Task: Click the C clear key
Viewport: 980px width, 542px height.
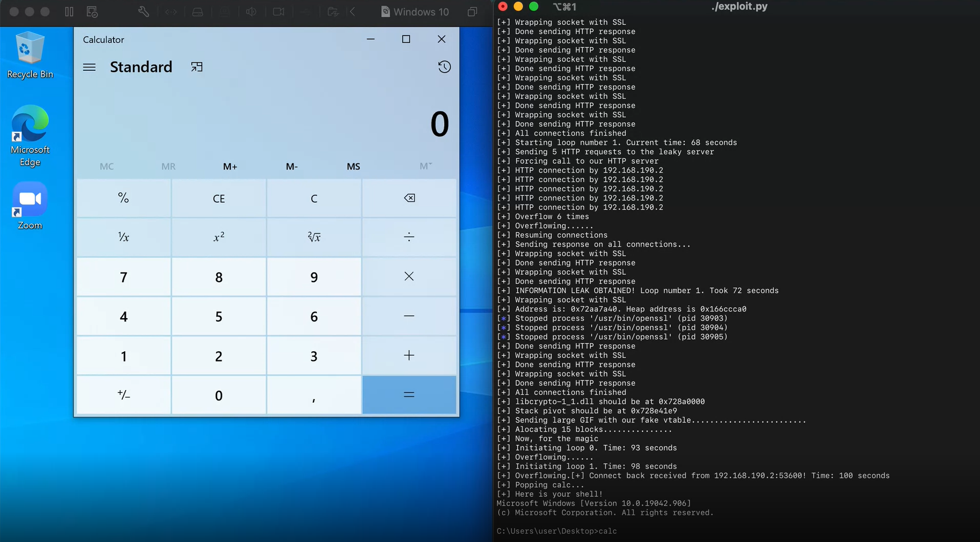Action: coord(314,198)
